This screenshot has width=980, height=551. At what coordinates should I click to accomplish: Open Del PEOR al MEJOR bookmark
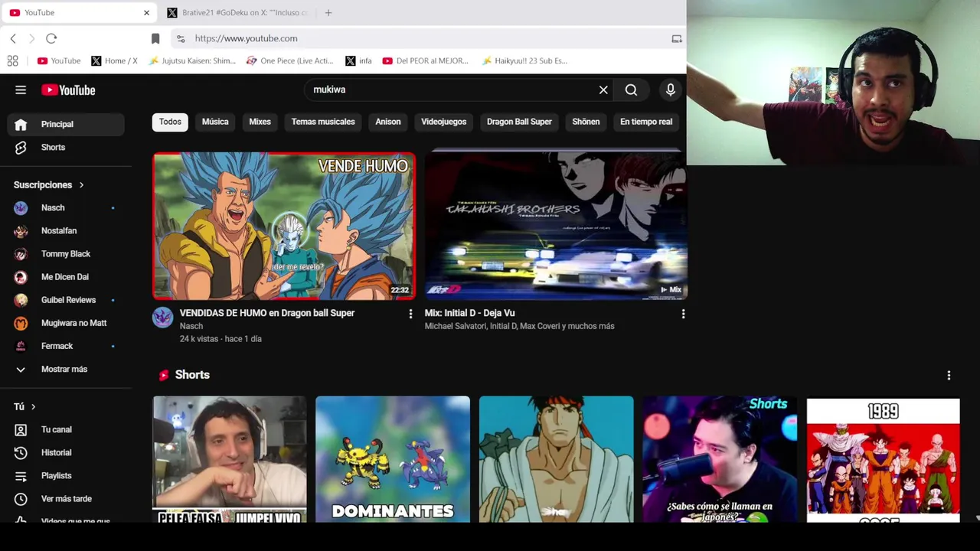[425, 60]
